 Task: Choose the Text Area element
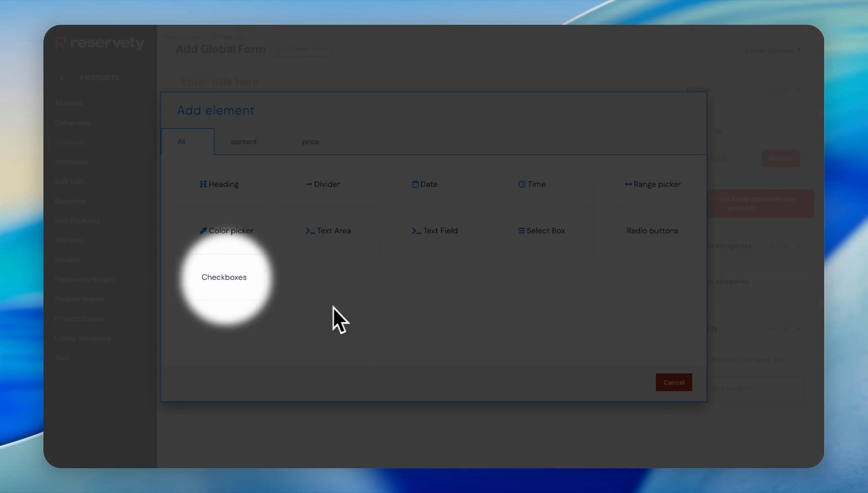[328, 231]
